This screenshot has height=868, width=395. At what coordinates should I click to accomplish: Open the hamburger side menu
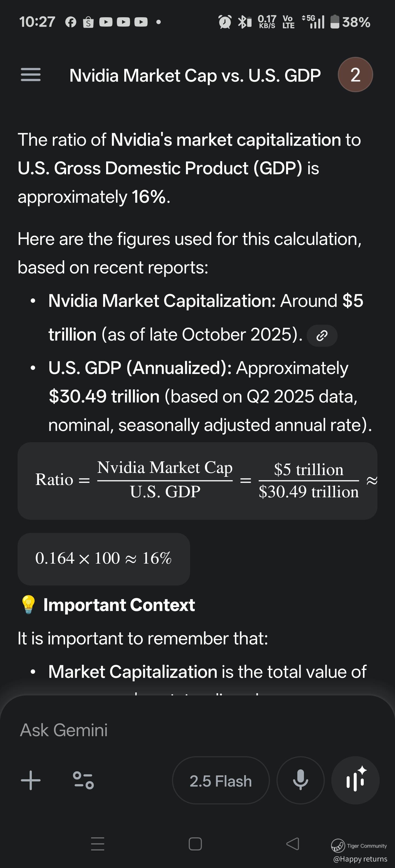(31, 75)
